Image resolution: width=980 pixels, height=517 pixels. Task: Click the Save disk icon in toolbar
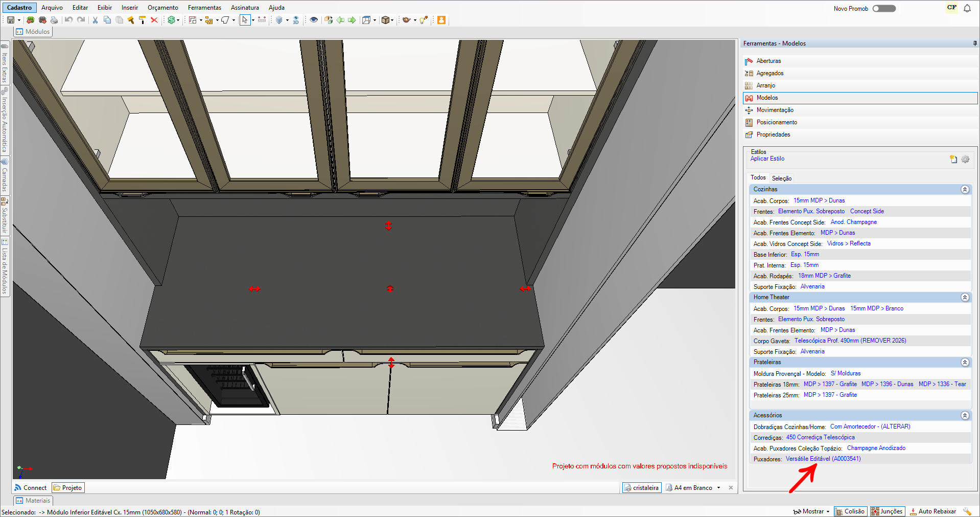10,20
